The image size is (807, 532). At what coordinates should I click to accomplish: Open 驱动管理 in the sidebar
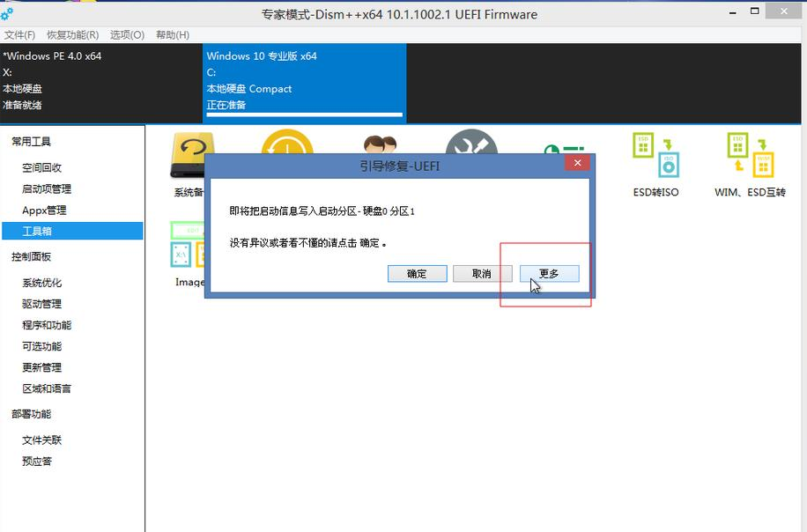tap(41, 304)
